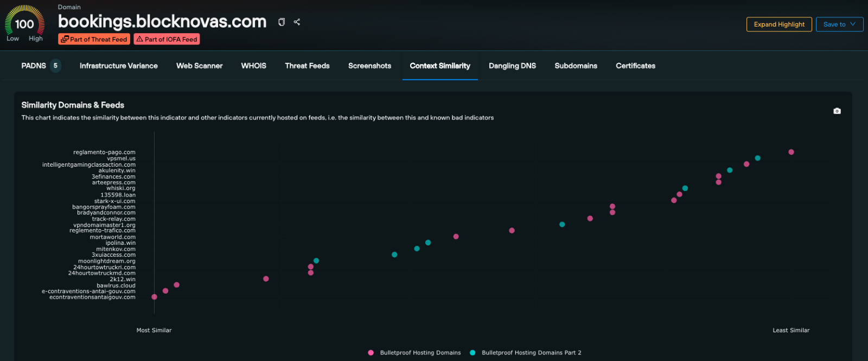This screenshot has width=868, height=361.
Task: Select the data point for bawlrus.cloud
Action: (x=177, y=285)
